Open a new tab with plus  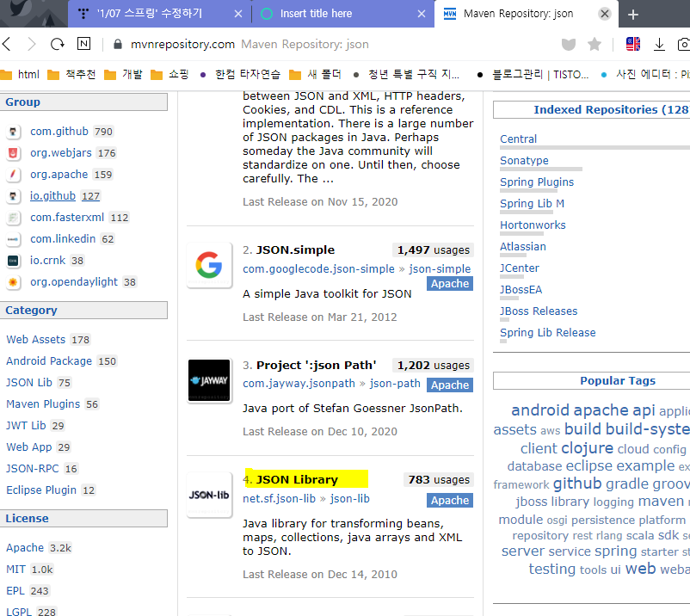(x=633, y=15)
